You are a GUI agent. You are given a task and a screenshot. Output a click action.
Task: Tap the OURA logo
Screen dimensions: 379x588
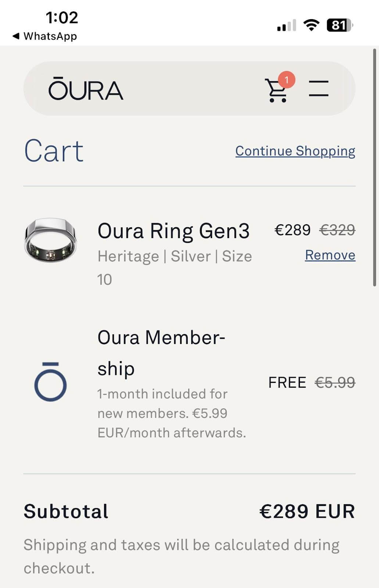[86, 89]
